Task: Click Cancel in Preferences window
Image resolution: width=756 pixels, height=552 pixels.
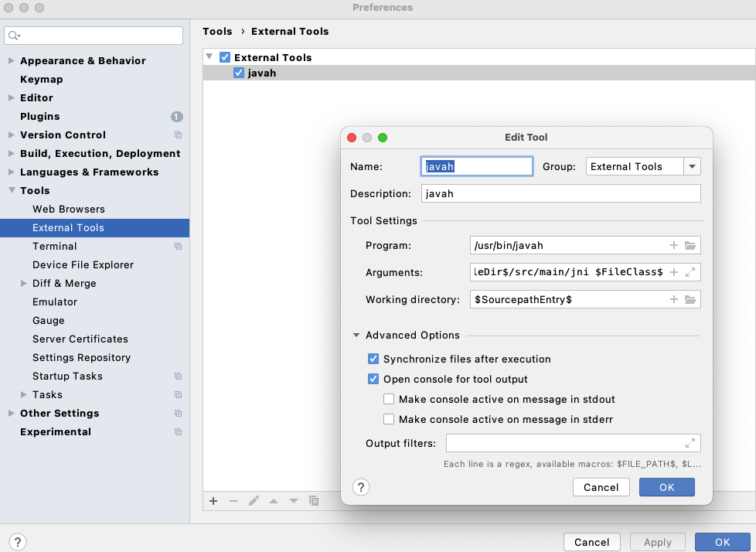Action: [x=591, y=542]
